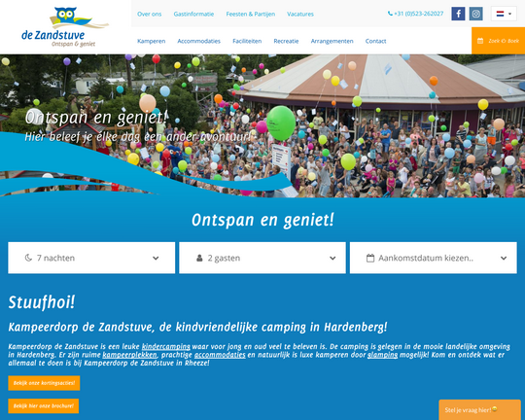The height and width of the screenshot is (420, 525).
Task: Click Hier beleef je elke dag text
Action: coord(138,137)
